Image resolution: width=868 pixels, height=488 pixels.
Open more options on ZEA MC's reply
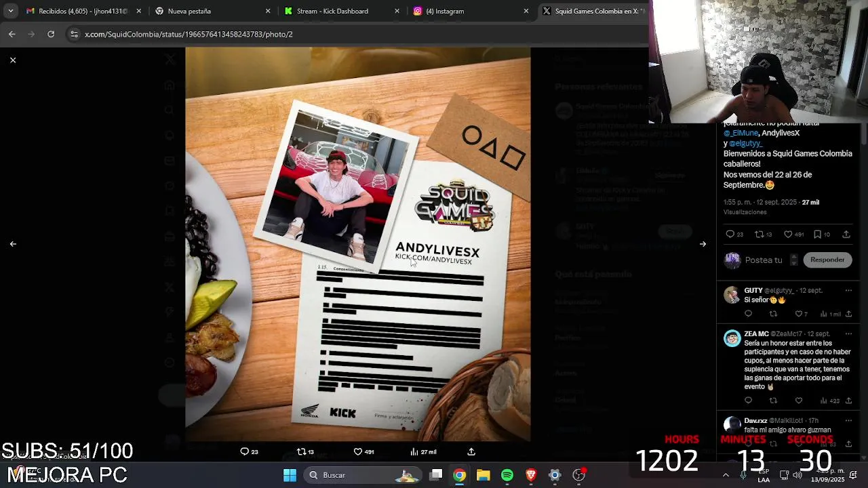pyautogui.click(x=848, y=334)
